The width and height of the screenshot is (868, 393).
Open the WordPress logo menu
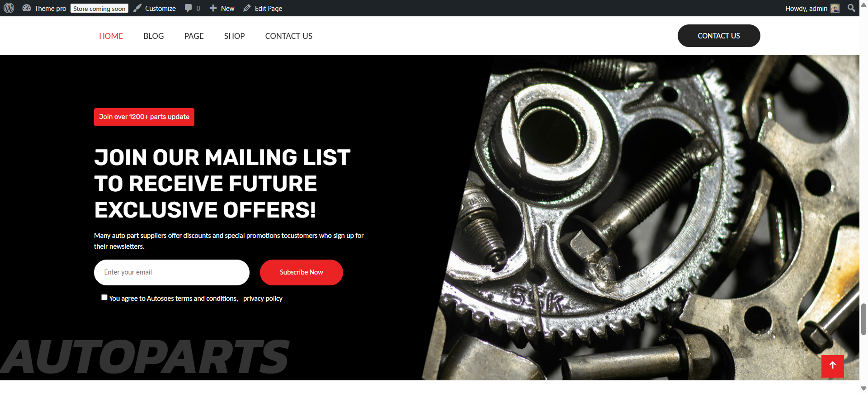click(x=9, y=8)
